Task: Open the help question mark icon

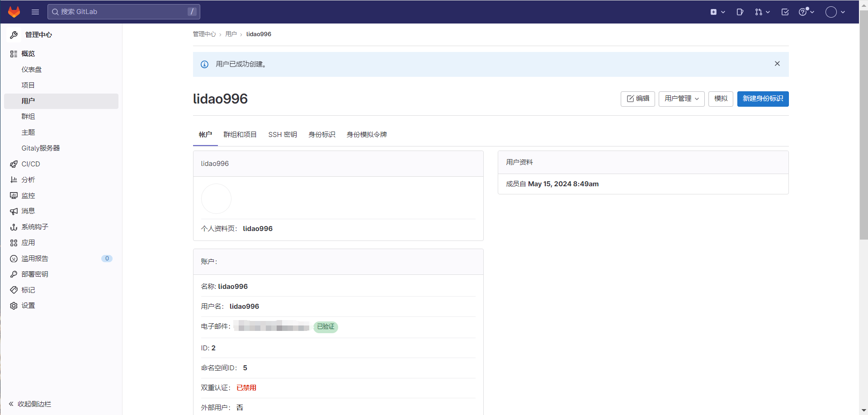Action: point(803,12)
